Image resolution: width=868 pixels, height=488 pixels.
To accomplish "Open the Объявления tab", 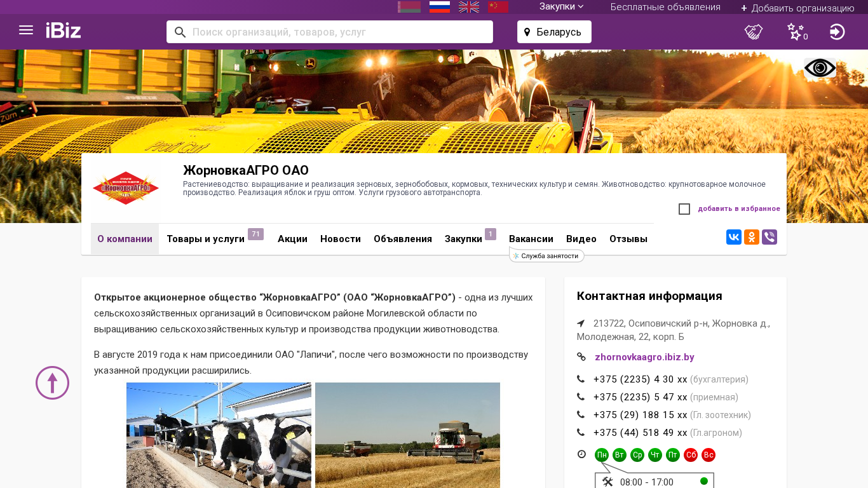I will click(x=403, y=239).
